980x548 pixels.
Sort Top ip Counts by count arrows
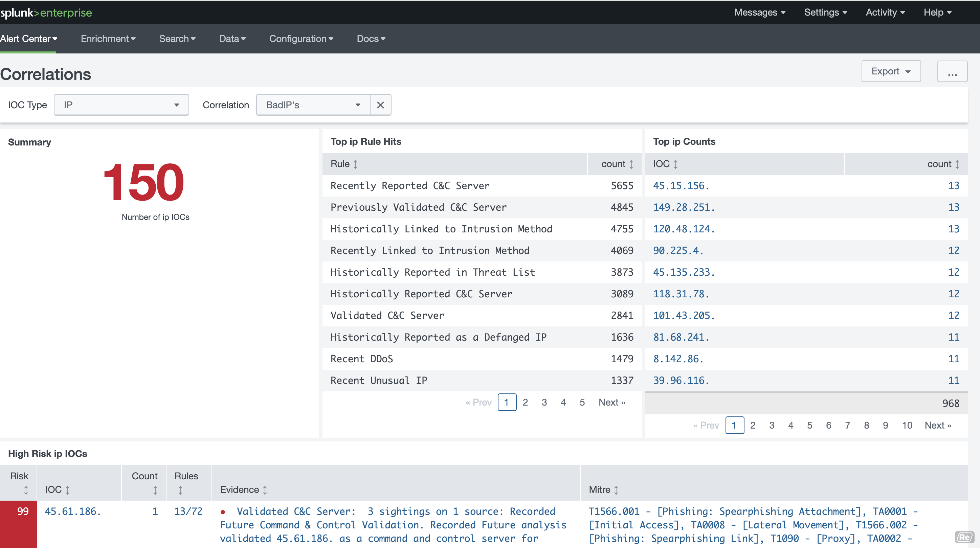pyautogui.click(x=957, y=164)
